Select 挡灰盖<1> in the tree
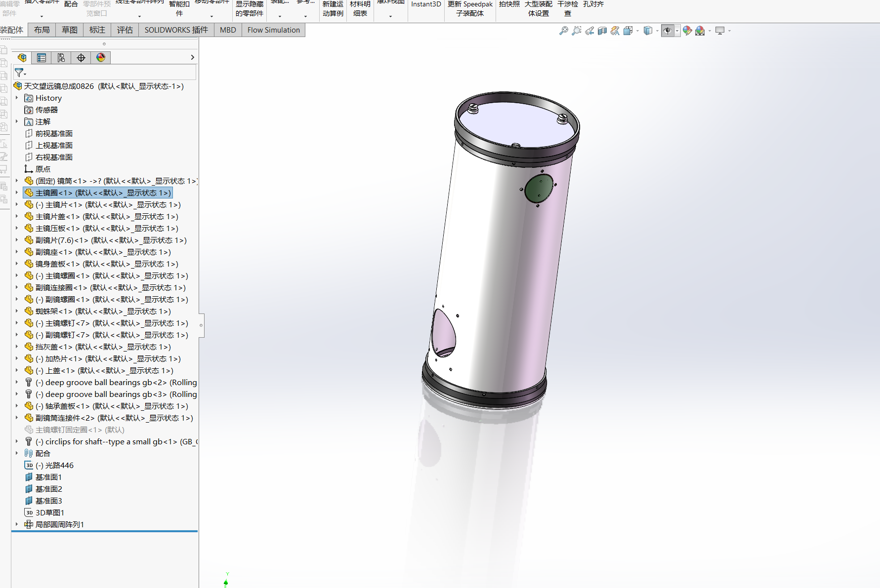The image size is (880, 588). tap(103, 347)
